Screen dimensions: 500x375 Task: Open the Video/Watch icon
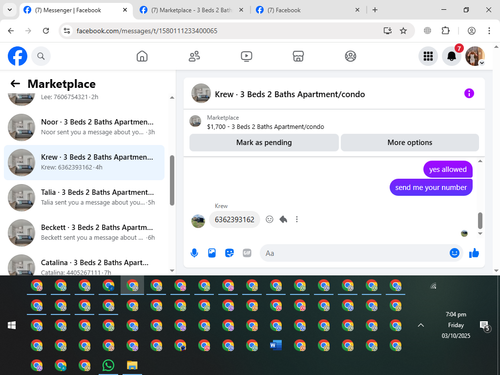point(246,56)
